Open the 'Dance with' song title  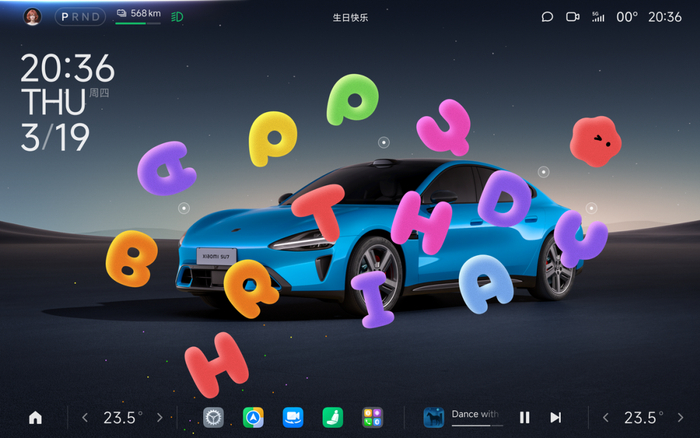(x=475, y=414)
